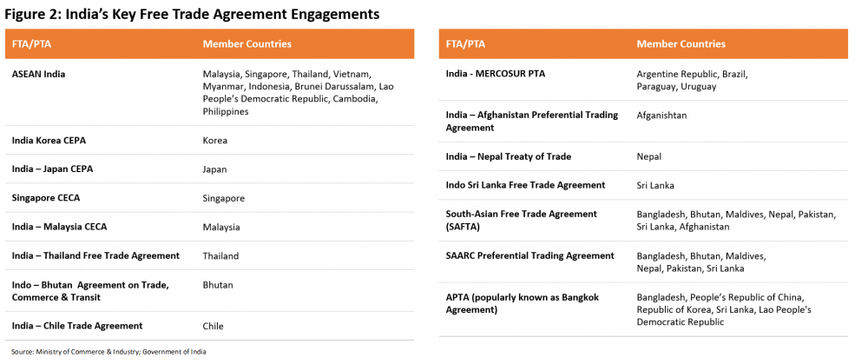Viewport: 868px width, 364px height.
Task: Click the ASEAN India row label
Action: tap(39, 74)
